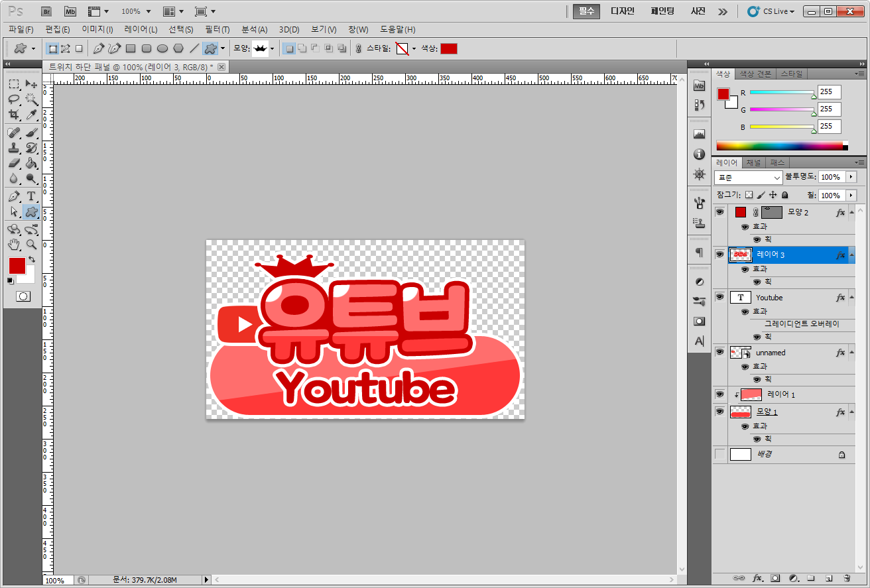Open the 칠 fill slider arrow
This screenshot has width=870, height=588.
[x=851, y=196]
